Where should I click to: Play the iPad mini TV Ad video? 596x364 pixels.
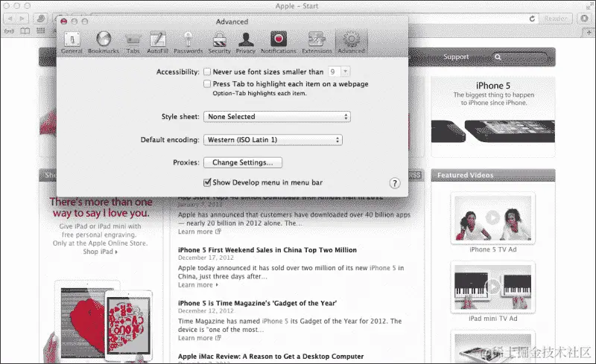pos(492,287)
